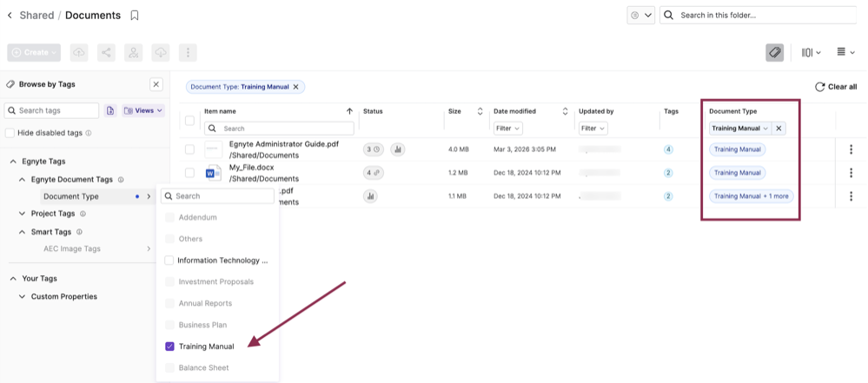Open the Date modified Filter dropdown
Viewport: 868px width, 383px height.
pos(508,129)
